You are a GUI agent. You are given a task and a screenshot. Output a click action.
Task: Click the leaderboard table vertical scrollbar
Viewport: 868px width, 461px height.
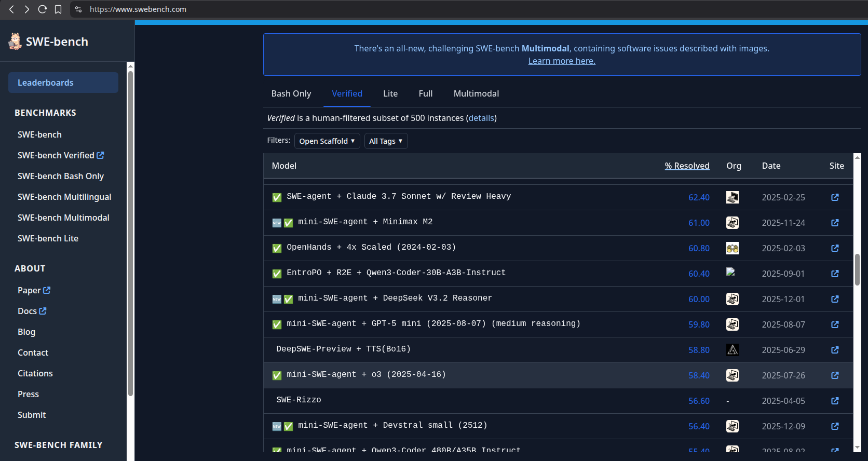857,270
